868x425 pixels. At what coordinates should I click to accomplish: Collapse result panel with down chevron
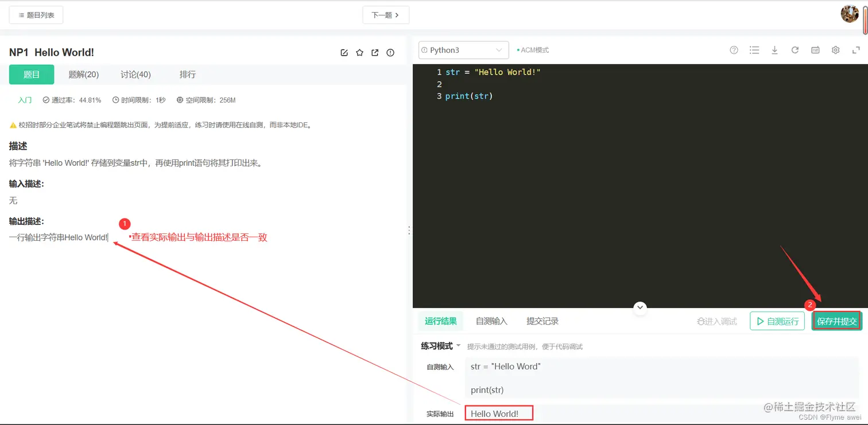[640, 308]
